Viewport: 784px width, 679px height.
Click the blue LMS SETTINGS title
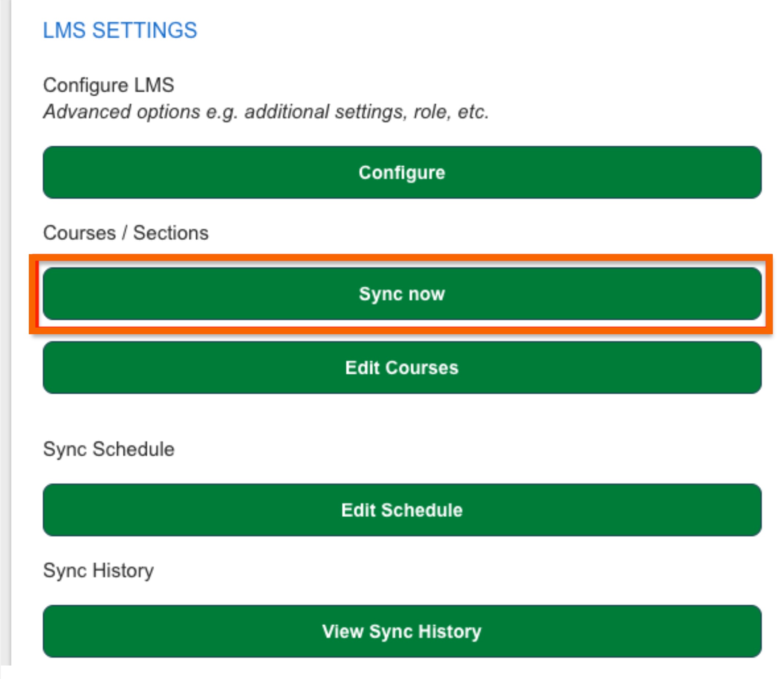click(x=120, y=30)
